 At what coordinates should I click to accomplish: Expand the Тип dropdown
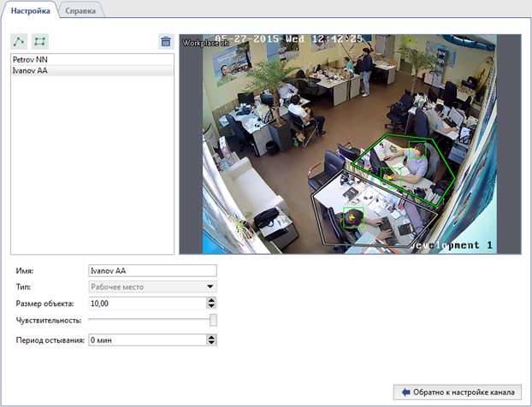pyautogui.click(x=210, y=287)
